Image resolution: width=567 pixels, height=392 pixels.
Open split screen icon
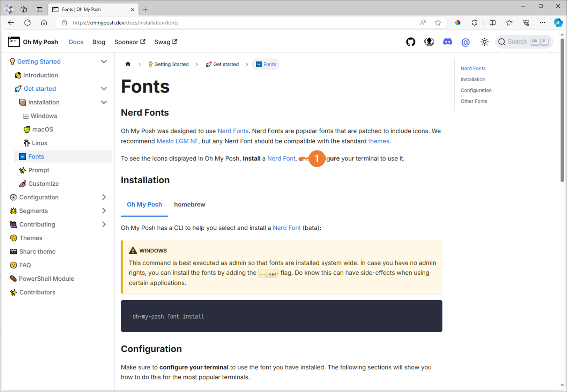click(493, 23)
